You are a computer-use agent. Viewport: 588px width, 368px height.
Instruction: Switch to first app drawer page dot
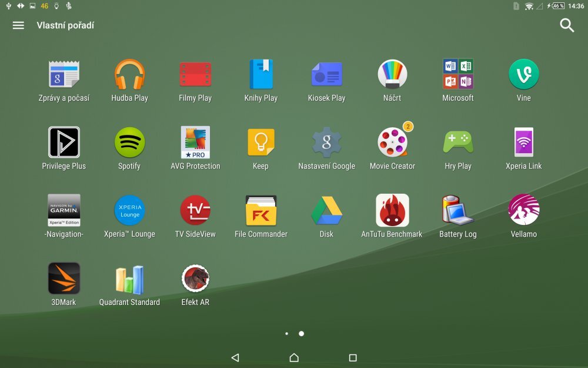tap(286, 333)
